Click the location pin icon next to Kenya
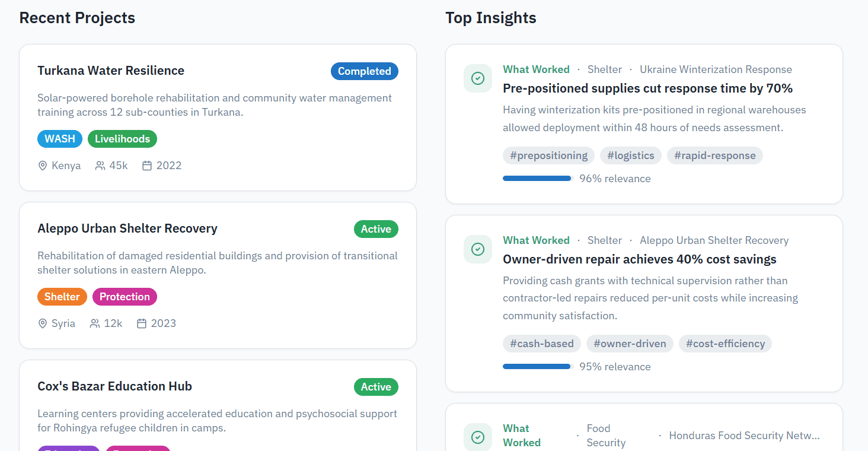The height and width of the screenshot is (451, 868). 42,166
